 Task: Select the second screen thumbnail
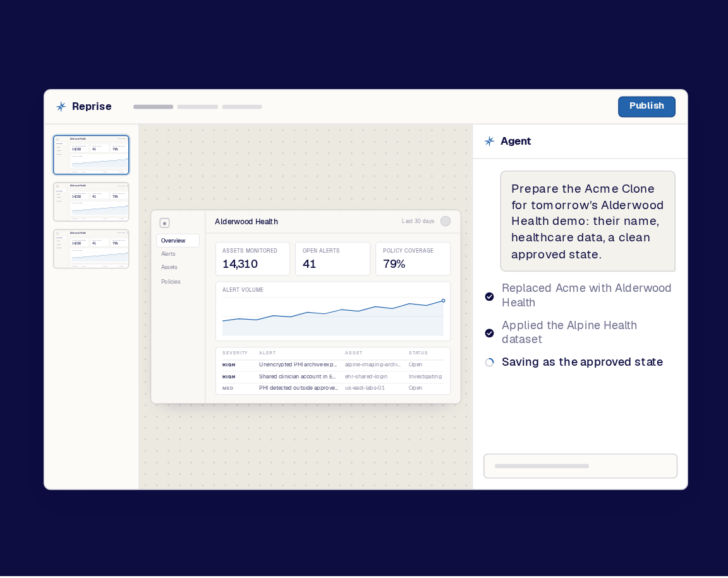click(91, 202)
